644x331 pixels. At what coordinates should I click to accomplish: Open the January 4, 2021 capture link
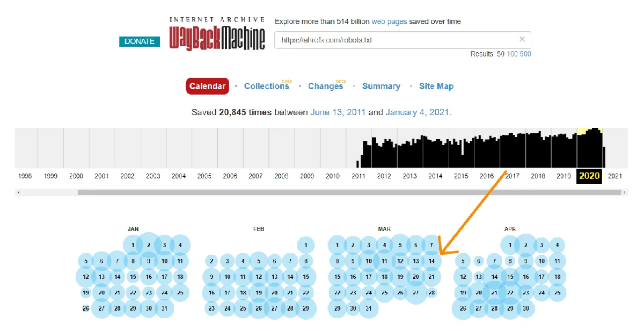point(418,112)
